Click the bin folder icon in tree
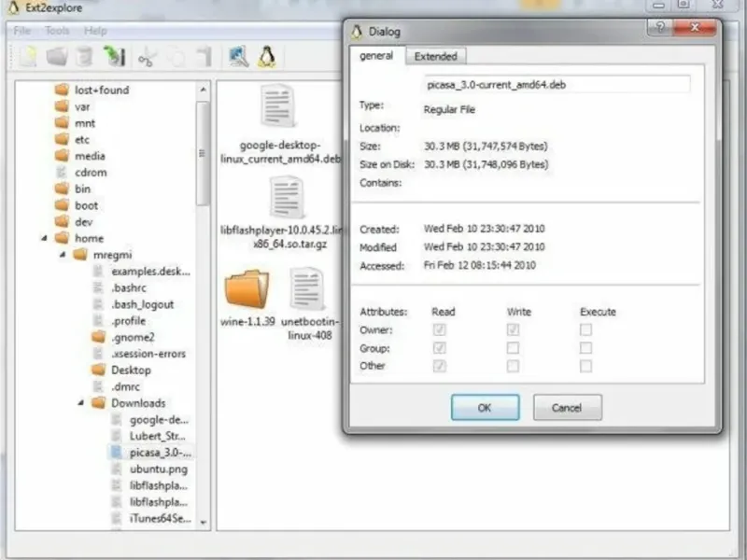 click(62, 189)
